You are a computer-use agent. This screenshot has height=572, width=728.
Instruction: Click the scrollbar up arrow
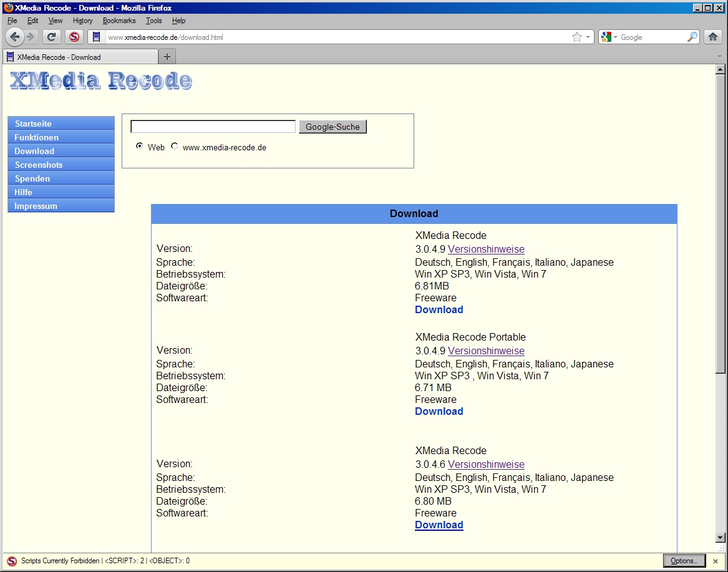pos(720,70)
